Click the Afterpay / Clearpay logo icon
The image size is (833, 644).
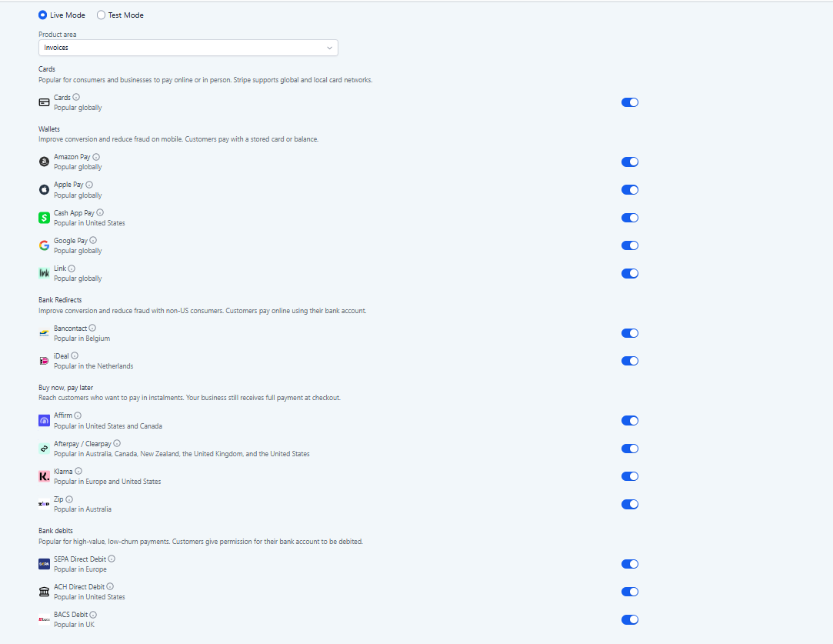pyautogui.click(x=44, y=449)
